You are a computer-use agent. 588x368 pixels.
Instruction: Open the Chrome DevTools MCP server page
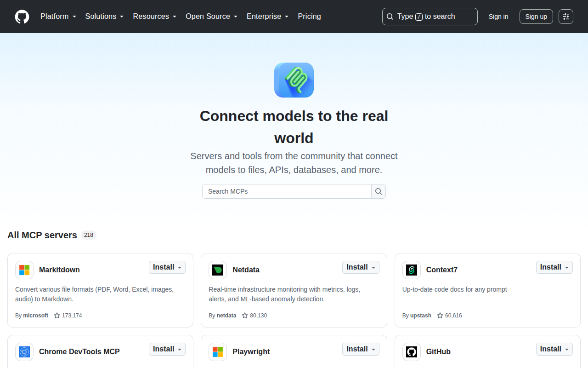click(79, 352)
